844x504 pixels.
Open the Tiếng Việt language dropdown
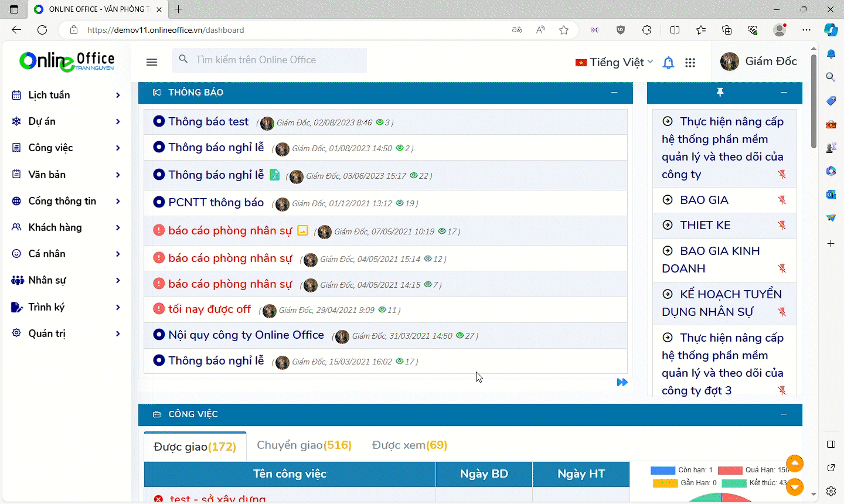tap(614, 62)
